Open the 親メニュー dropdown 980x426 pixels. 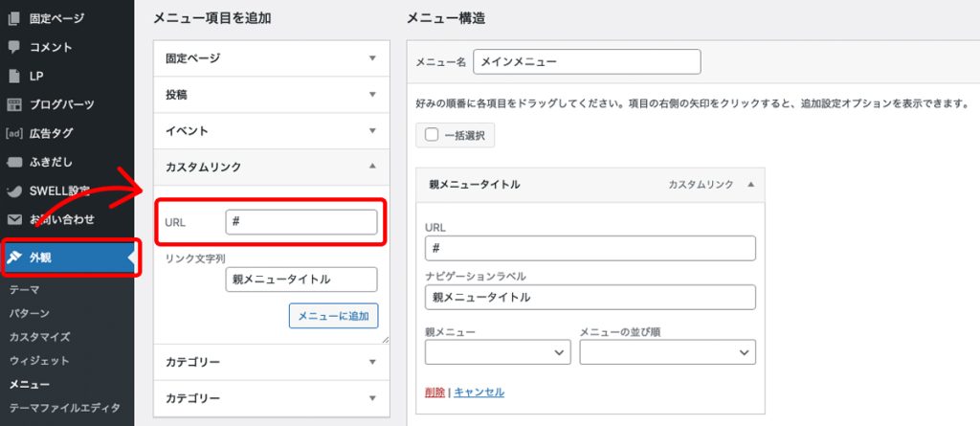(498, 353)
